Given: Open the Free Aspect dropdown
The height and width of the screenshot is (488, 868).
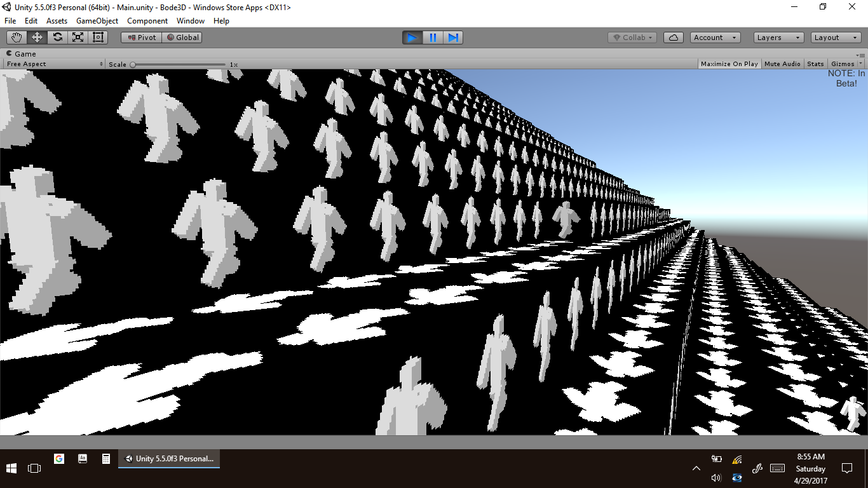Looking at the screenshot, I should [x=55, y=64].
